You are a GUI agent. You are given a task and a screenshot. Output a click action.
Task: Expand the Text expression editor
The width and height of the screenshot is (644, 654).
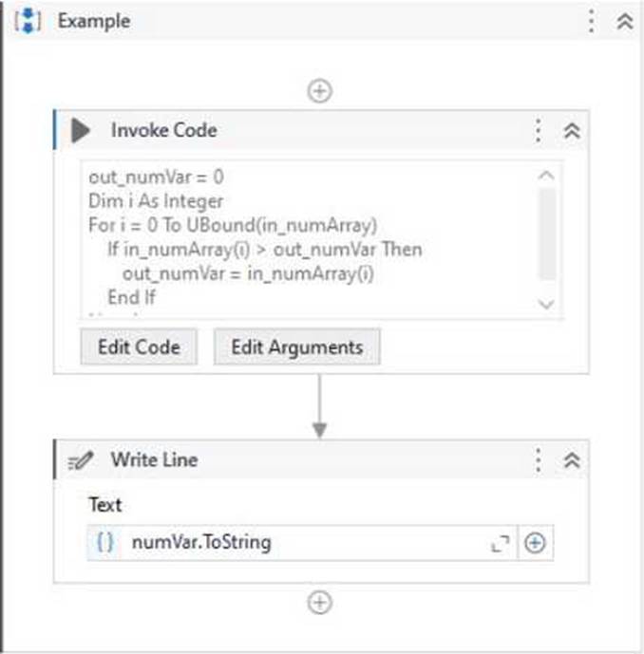(501, 543)
